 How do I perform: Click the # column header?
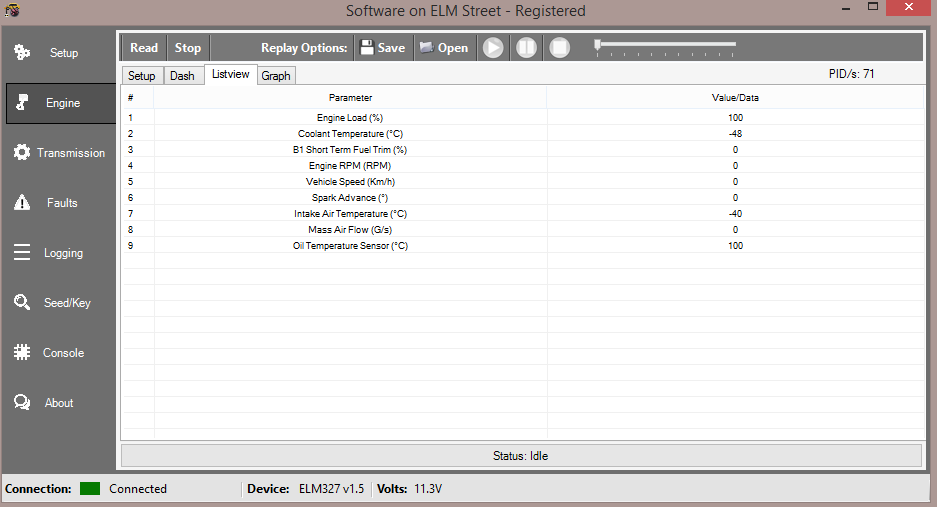point(137,97)
